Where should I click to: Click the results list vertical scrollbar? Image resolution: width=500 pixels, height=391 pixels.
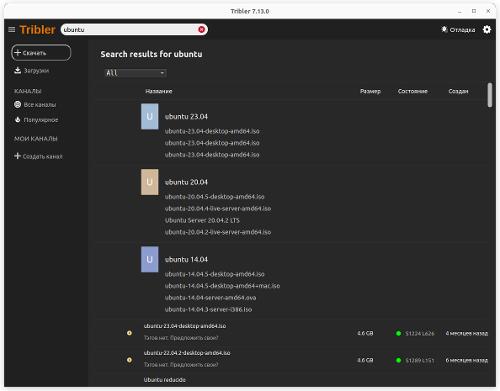pyautogui.click(x=490, y=95)
